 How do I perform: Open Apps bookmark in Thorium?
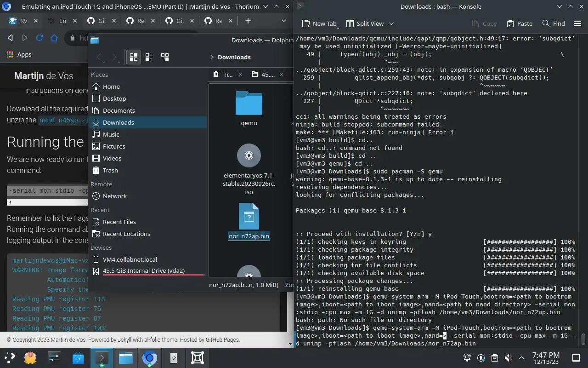pos(19,54)
